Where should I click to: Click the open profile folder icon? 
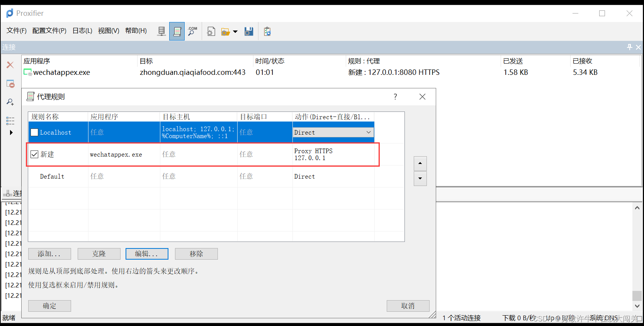[x=226, y=32]
